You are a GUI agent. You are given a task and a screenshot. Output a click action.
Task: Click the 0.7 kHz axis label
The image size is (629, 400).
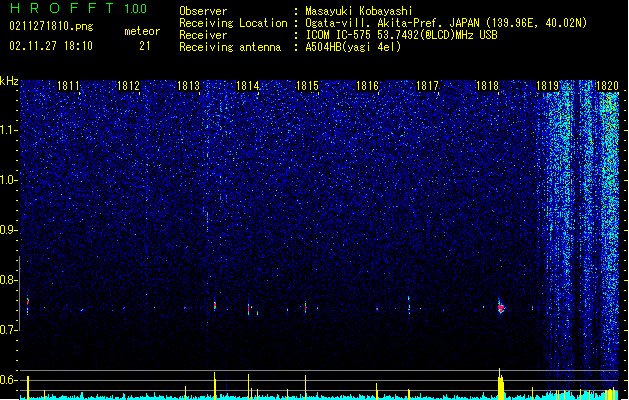[x=8, y=330]
